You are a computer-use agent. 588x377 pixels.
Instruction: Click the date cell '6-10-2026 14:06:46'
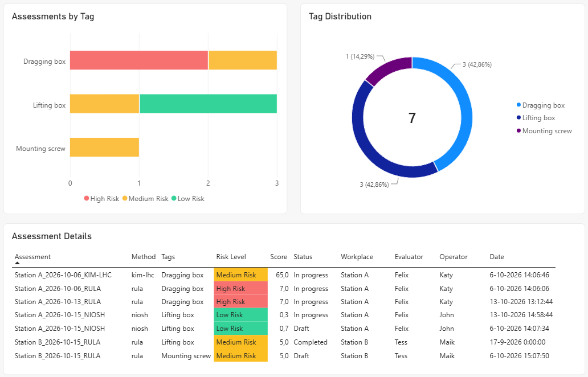520,275
